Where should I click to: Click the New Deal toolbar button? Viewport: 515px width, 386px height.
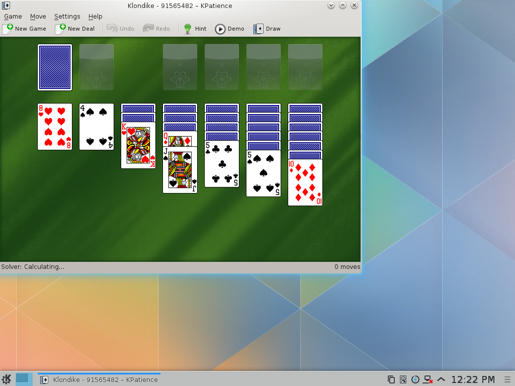pos(76,29)
